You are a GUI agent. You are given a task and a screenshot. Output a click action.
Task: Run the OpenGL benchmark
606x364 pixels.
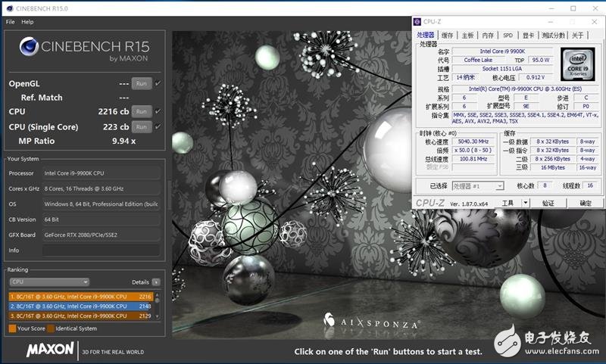[x=142, y=83]
